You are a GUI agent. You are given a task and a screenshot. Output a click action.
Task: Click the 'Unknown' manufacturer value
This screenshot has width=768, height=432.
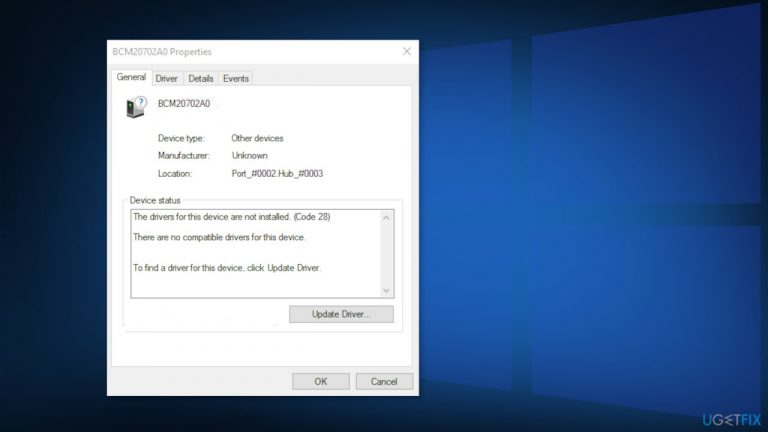[x=249, y=156]
